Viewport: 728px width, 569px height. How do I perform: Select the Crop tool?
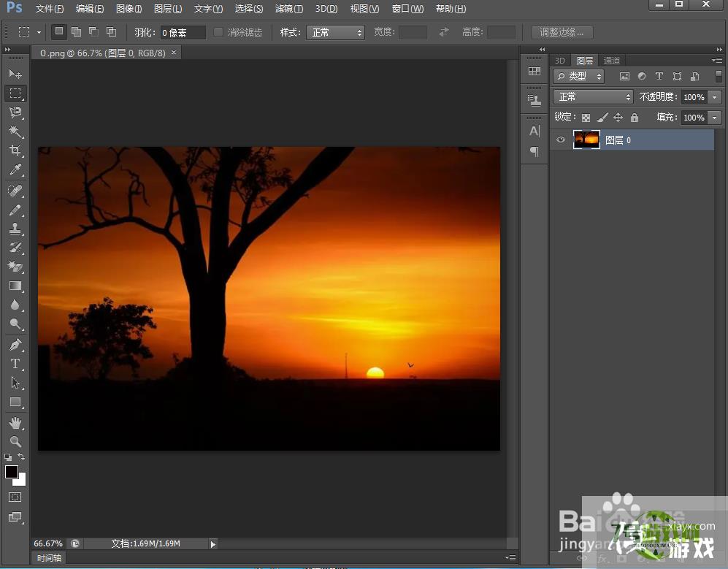click(x=15, y=150)
